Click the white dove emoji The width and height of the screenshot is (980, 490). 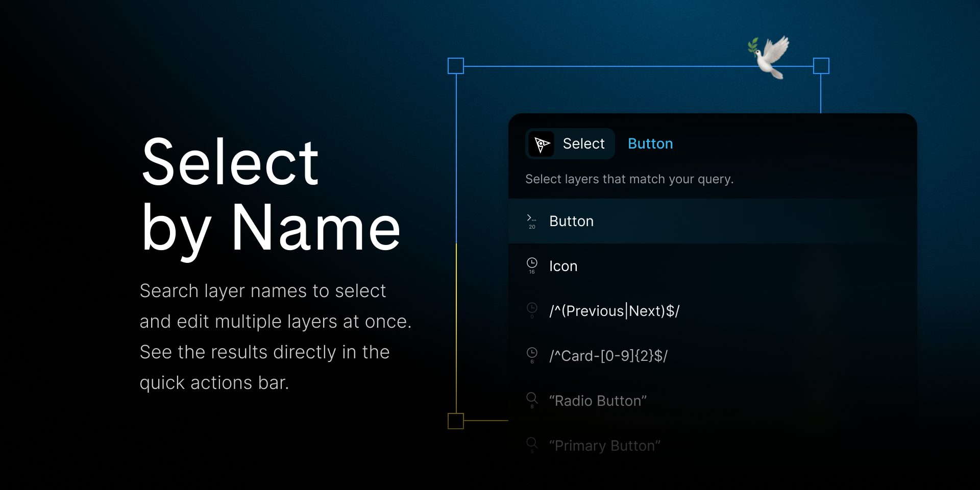[x=769, y=57]
